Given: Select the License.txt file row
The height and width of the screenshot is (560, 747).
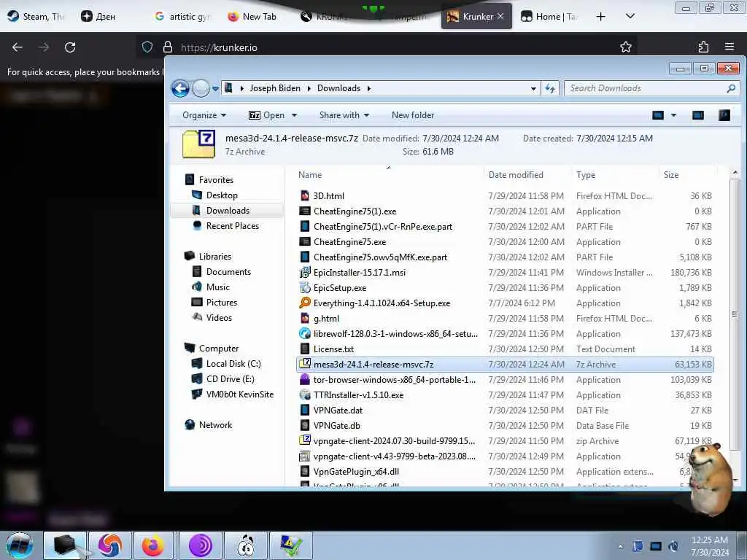Looking at the screenshot, I should pyautogui.click(x=505, y=349).
